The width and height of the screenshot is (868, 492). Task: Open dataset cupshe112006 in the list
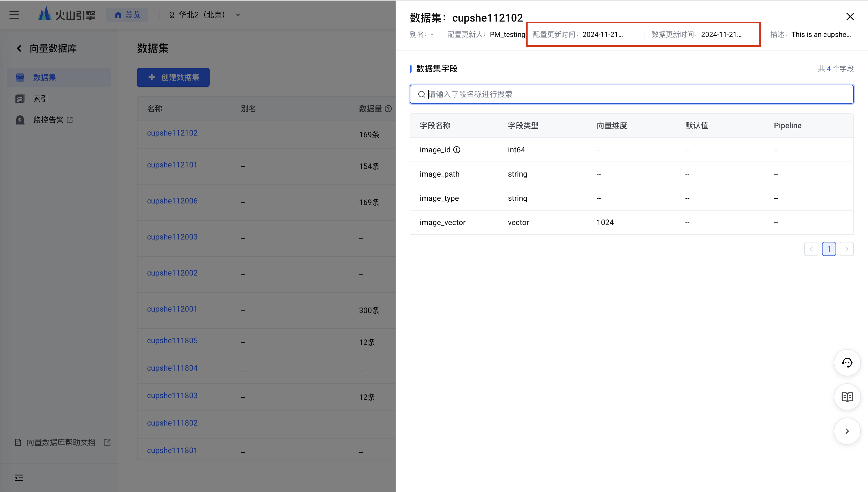click(172, 201)
